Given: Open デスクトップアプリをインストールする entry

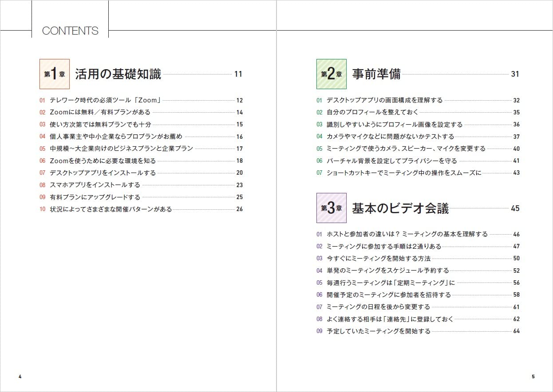Looking at the screenshot, I should click(103, 173).
